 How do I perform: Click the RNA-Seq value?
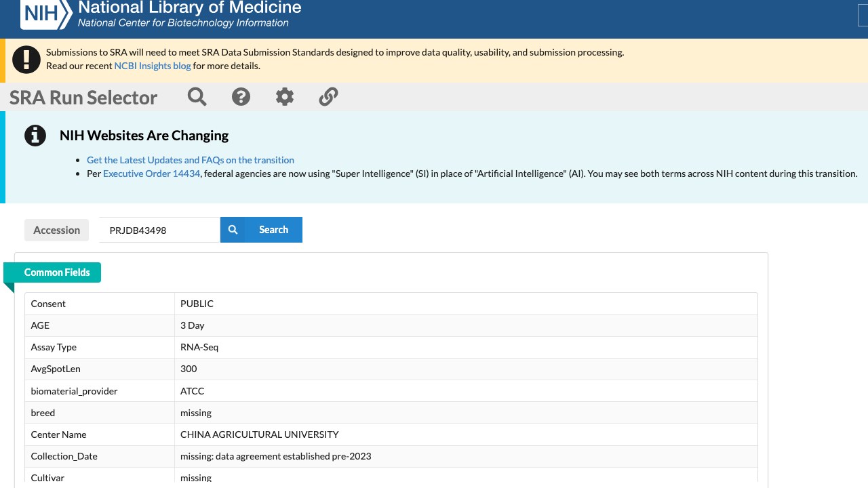(x=199, y=347)
